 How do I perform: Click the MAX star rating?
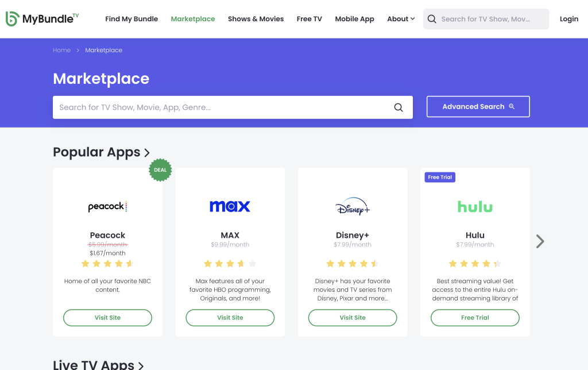[230, 264]
